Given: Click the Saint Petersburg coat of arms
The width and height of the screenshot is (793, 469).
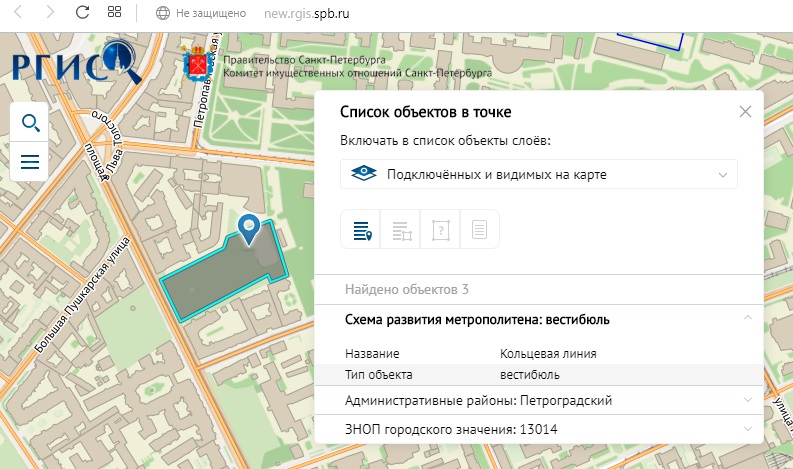Looking at the screenshot, I should 198,64.
